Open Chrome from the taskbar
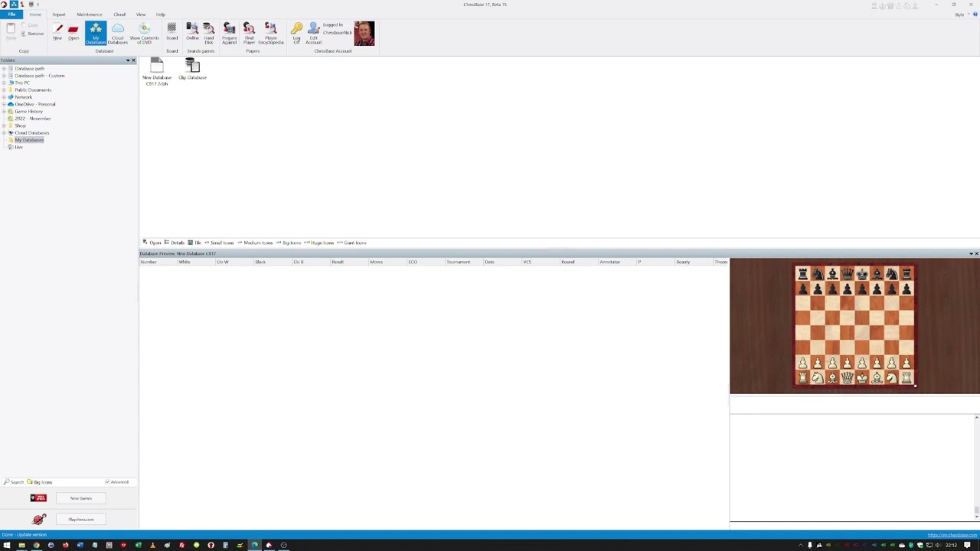This screenshot has width=980, height=551. tap(36, 545)
